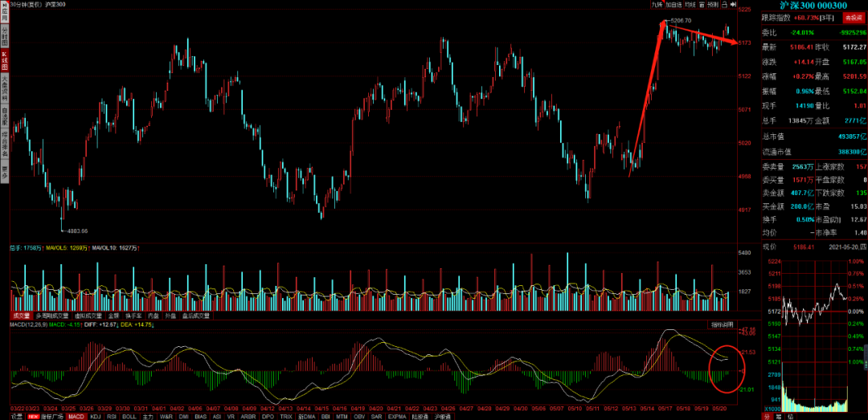Click the 5206.70 high price label
Viewport: 868px width, 420px height.
pyautogui.click(x=681, y=20)
